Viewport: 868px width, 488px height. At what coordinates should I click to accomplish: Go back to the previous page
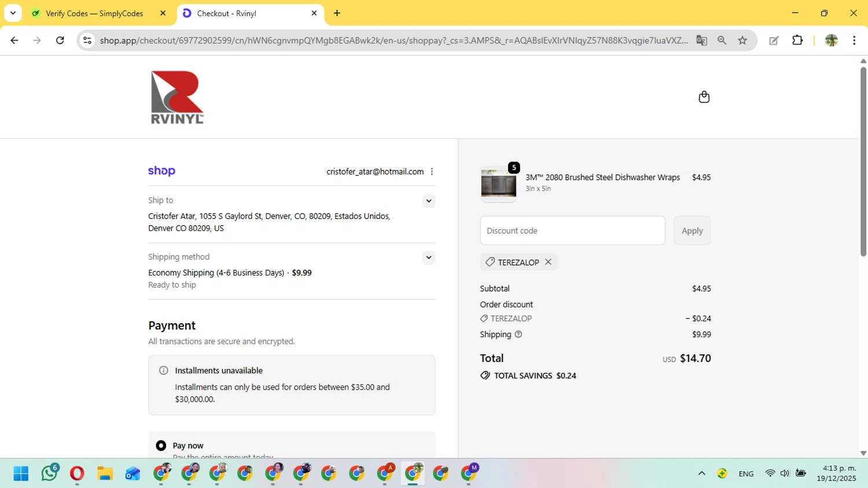tap(14, 41)
